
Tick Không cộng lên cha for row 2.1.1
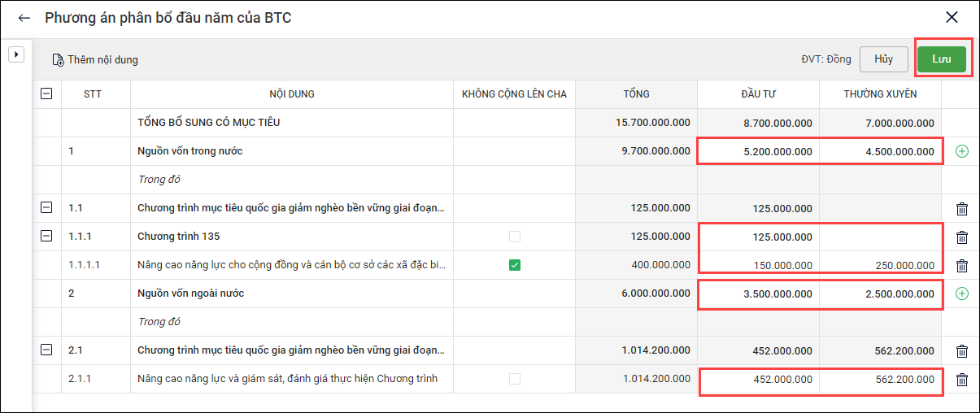(x=514, y=379)
